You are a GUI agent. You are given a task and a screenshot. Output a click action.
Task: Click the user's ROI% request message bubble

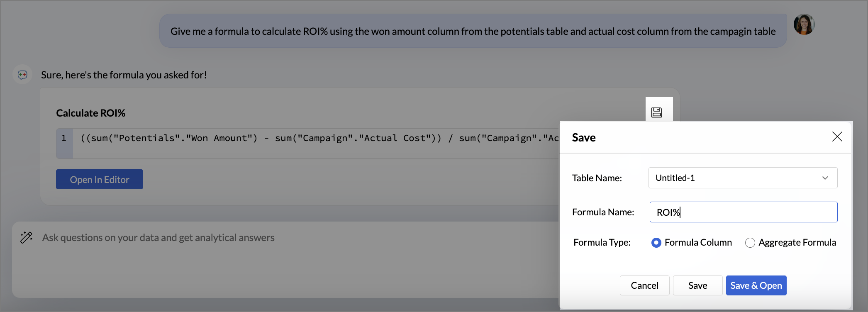[473, 31]
